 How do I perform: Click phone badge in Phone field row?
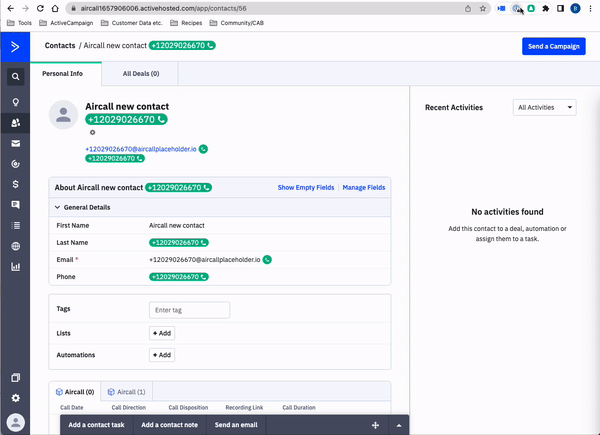pyautogui.click(x=179, y=277)
